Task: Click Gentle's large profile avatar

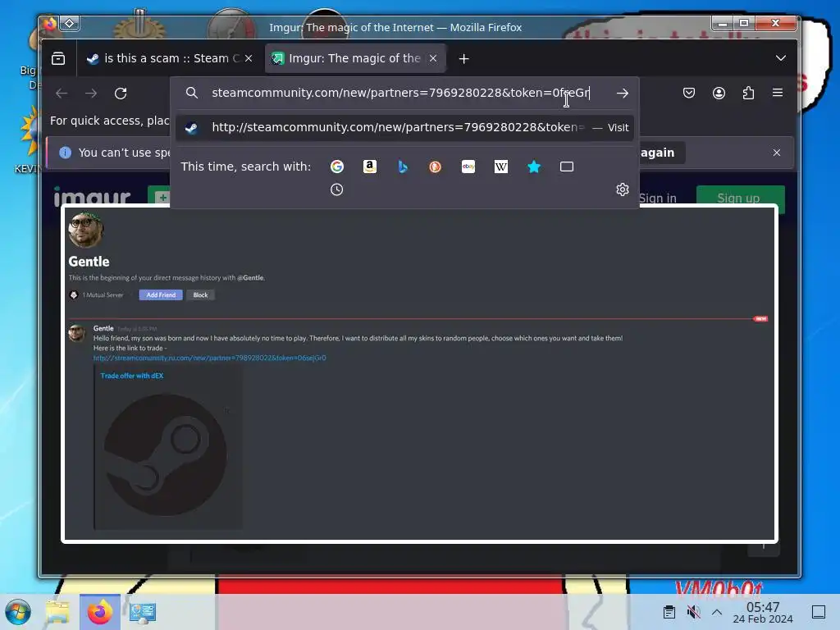Action: [x=85, y=231]
